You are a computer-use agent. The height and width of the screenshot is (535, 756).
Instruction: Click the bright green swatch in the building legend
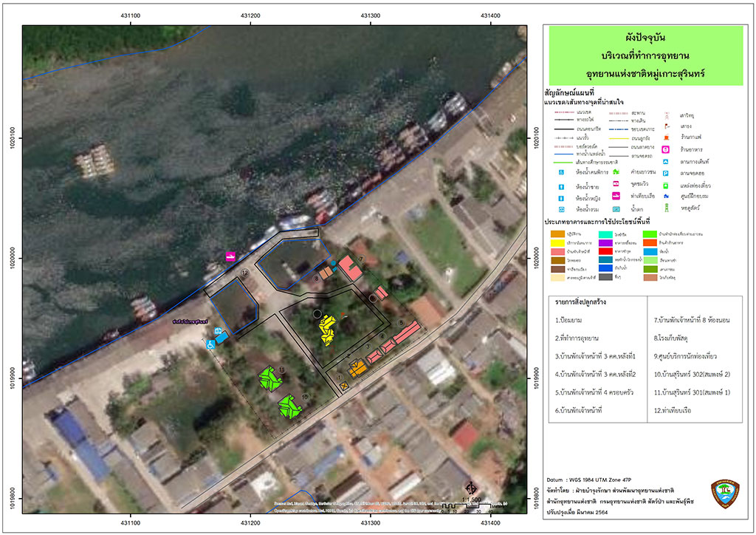650,234
